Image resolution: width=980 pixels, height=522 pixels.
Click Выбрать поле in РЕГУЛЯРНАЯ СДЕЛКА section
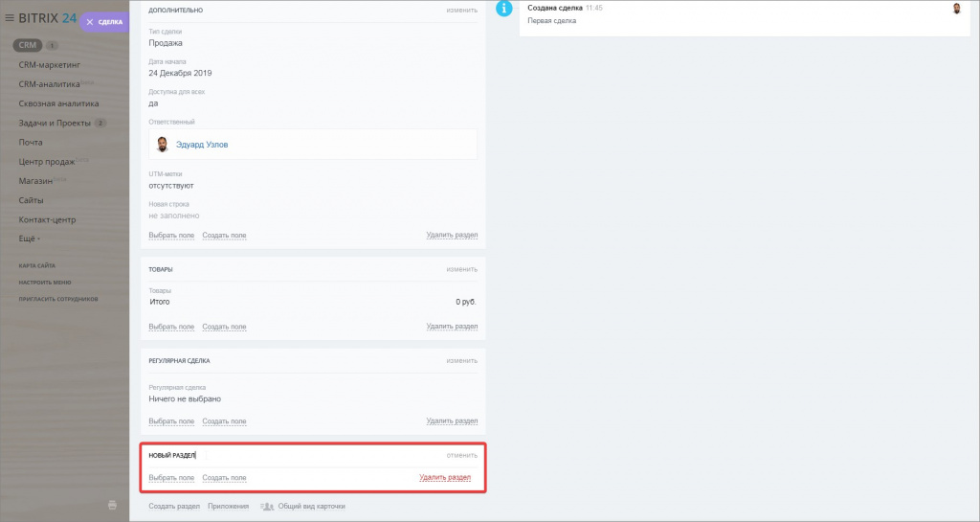171,421
